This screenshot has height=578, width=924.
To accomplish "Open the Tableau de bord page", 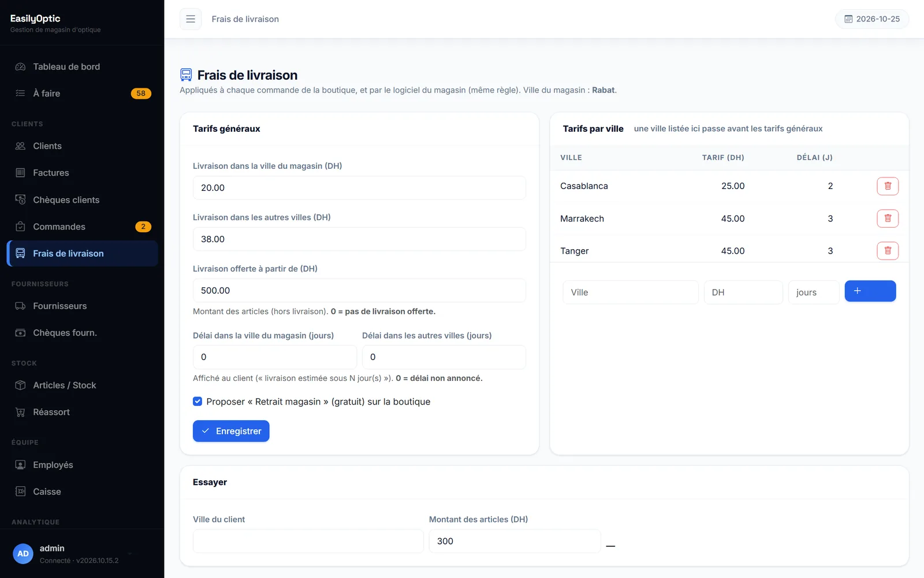I will [x=82, y=66].
